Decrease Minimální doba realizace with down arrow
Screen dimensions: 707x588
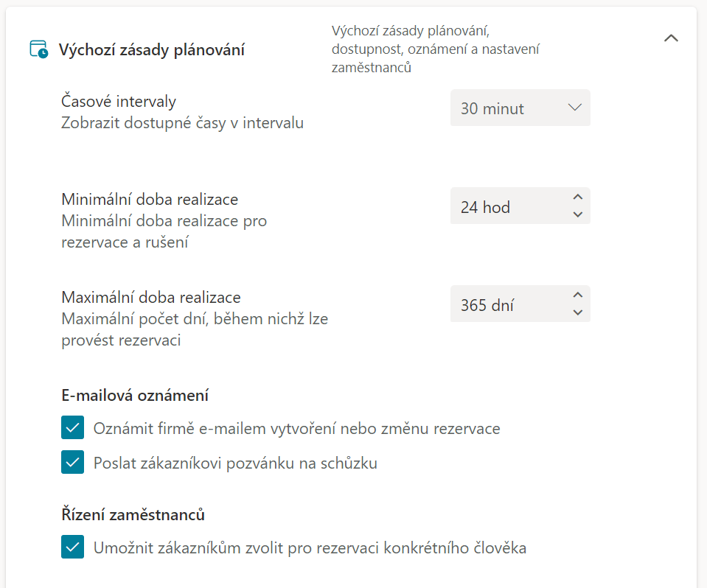(x=578, y=214)
